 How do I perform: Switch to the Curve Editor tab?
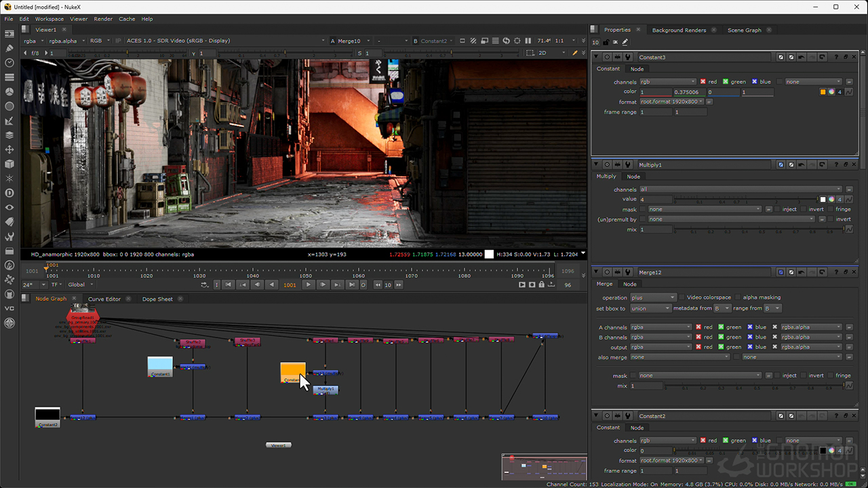tap(104, 299)
